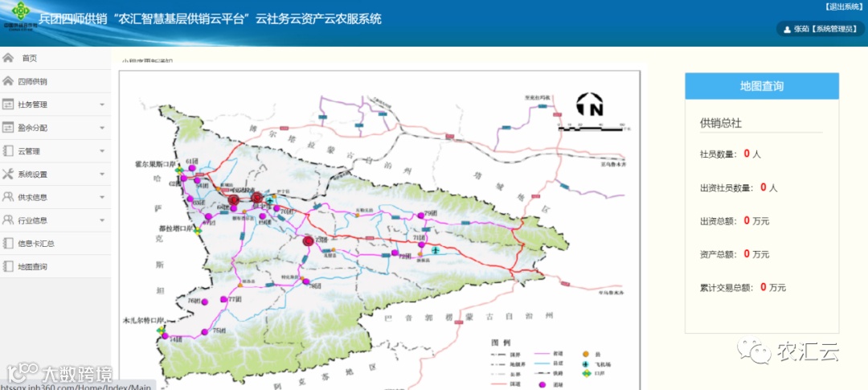
Task: Click the platform title text in header
Action: (210, 18)
